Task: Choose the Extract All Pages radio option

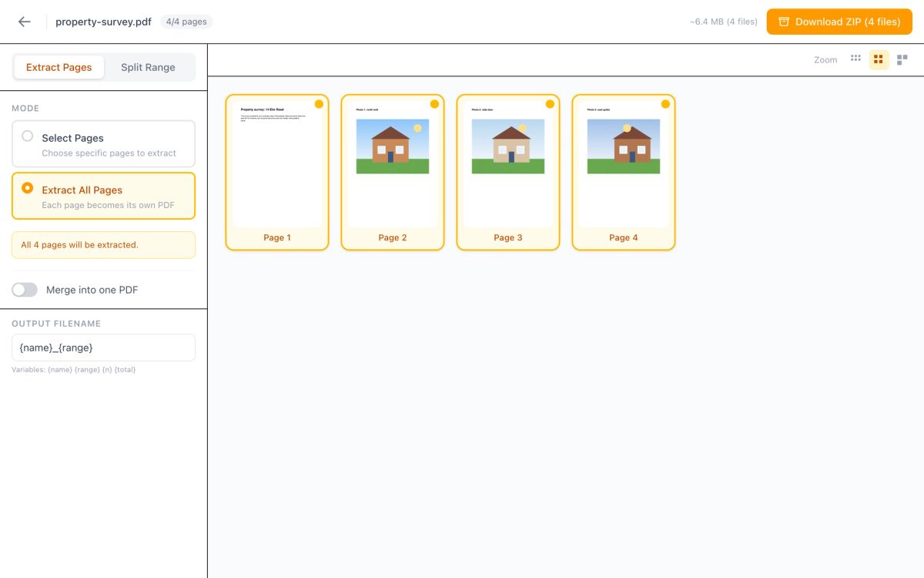Action: click(28, 188)
